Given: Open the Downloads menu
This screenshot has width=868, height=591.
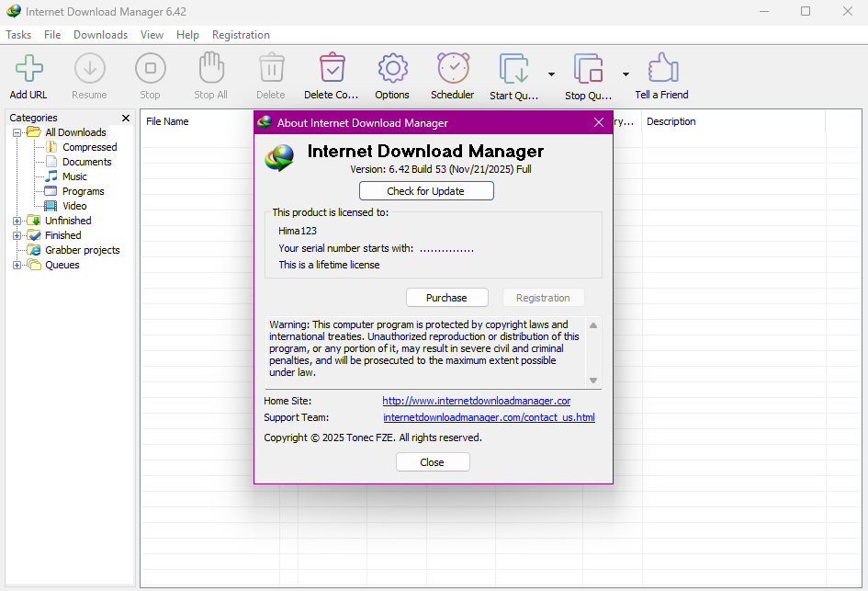Looking at the screenshot, I should point(100,35).
